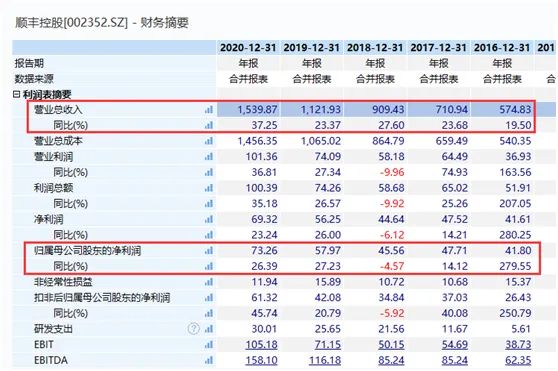
Task: Click negative growth value -9.96
Action: [392, 172]
